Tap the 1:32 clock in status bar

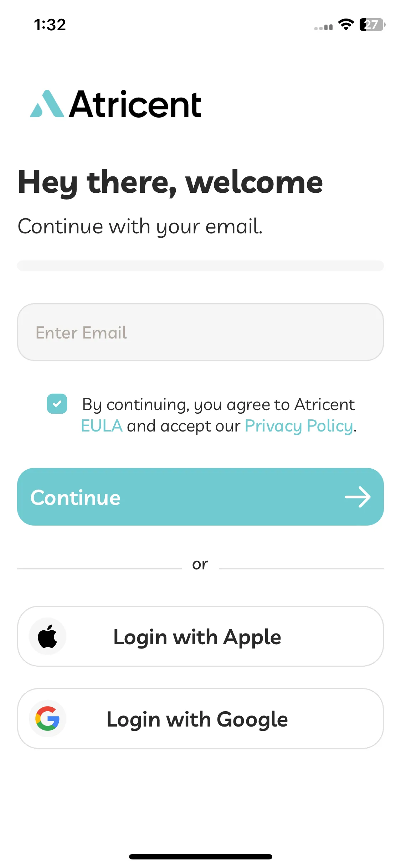[x=50, y=25]
